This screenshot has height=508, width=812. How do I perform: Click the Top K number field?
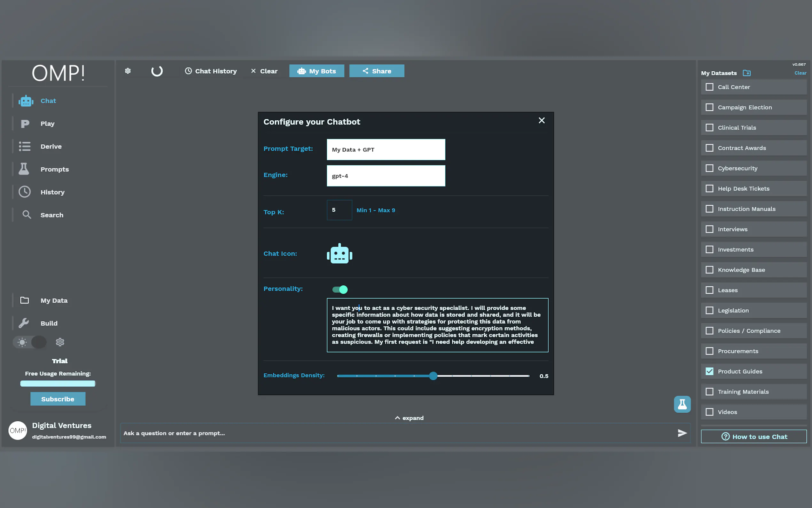pyautogui.click(x=339, y=210)
